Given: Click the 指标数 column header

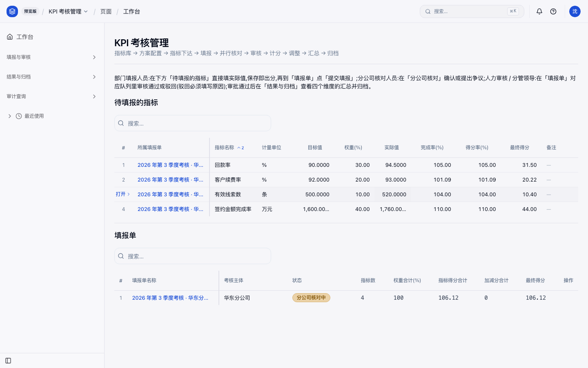Looking at the screenshot, I should [x=368, y=280].
